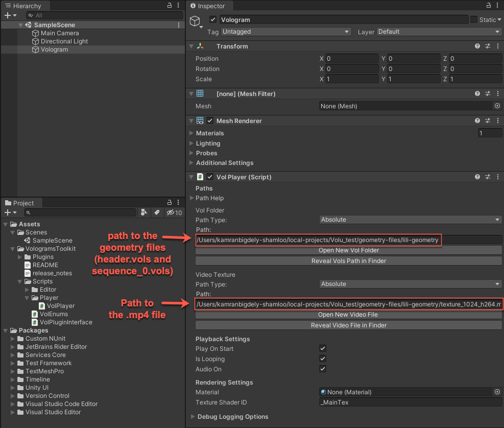
Task: Disable the Audio On checkbox
Action: coord(323,369)
